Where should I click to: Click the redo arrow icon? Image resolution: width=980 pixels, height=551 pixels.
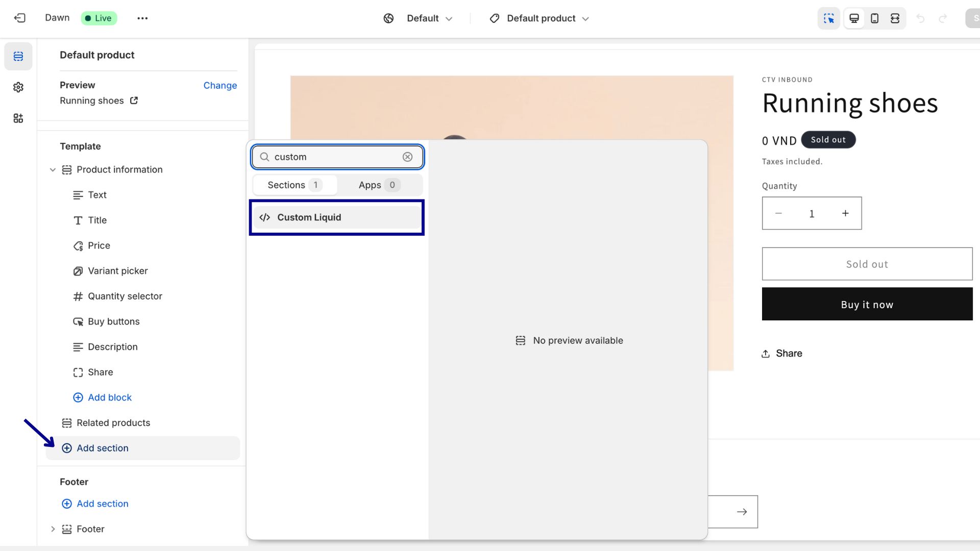coord(943,18)
